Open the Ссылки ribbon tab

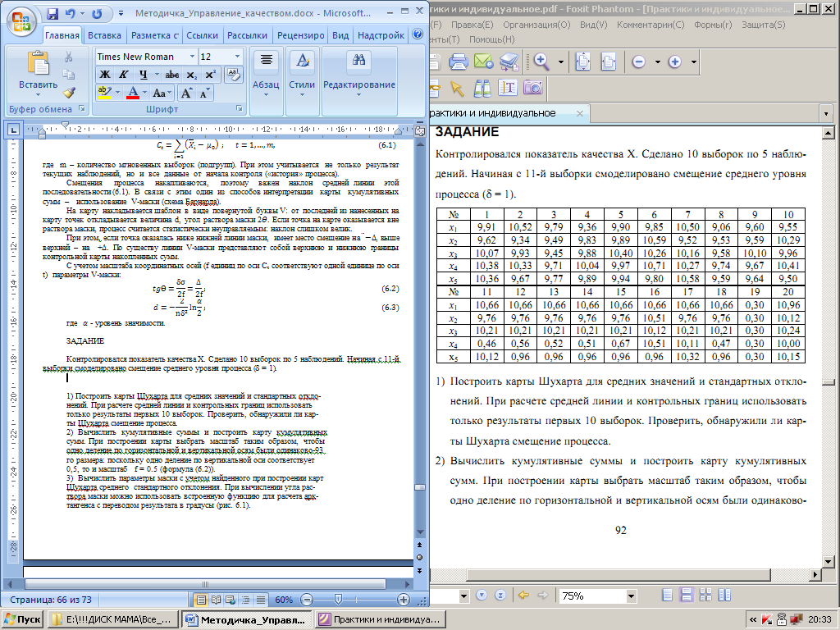(202, 35)
